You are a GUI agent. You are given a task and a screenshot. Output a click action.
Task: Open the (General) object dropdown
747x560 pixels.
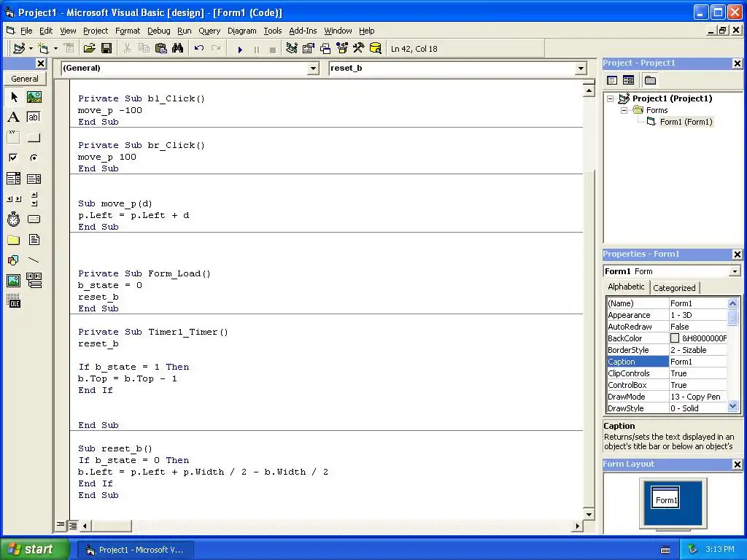[x=313, y=69]
